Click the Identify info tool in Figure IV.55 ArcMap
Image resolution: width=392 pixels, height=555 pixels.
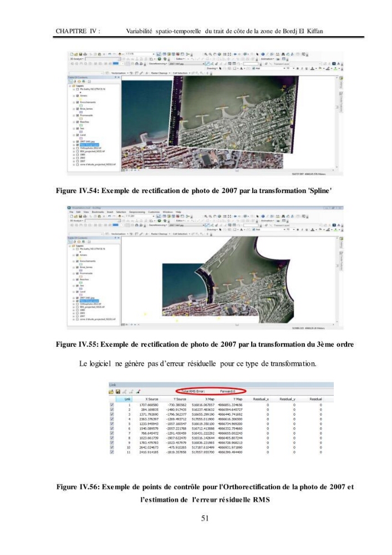click(x=263, y=216)
